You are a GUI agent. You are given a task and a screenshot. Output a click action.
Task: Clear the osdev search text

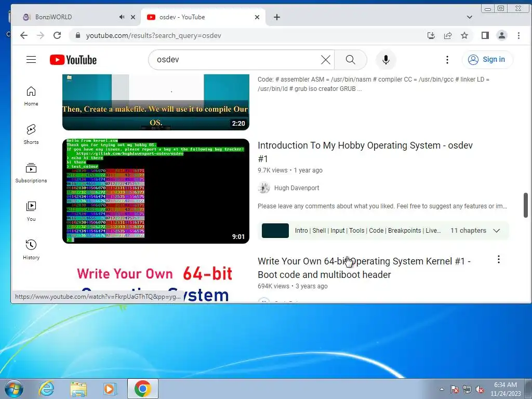(325, 60)
